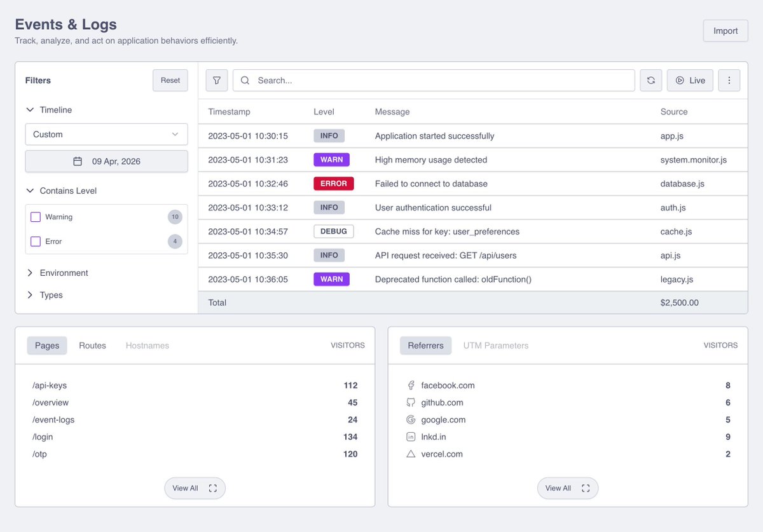Image resolution: width=763 pixels, height=532 pixels.
Task: Switch to the Hostnames tab
Action: point(148,346)
